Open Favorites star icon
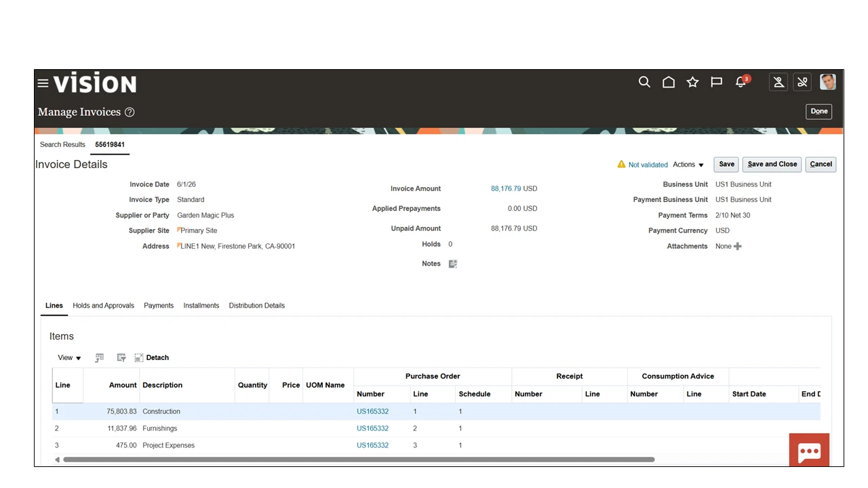Image resolution: width=868 pixels, height=488 pixels. (x=692, y=82)
